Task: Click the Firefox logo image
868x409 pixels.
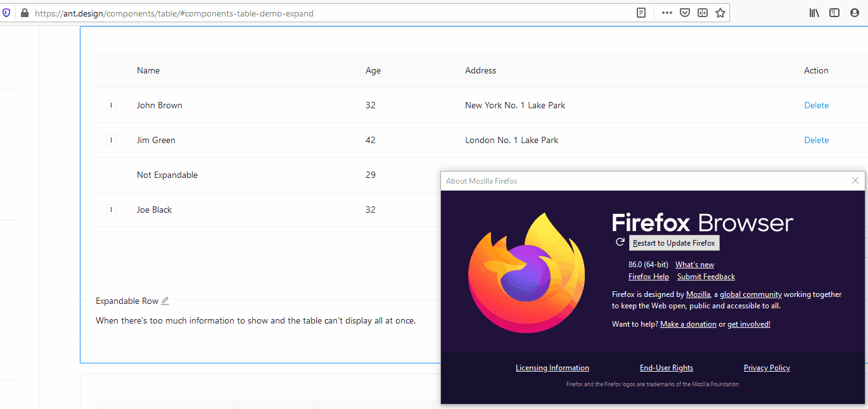Action: click(527, 272)
